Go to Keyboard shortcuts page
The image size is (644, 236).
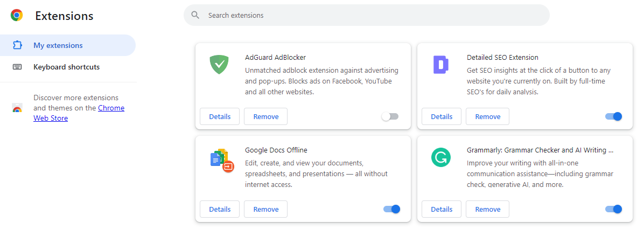[x=66, y=67]
